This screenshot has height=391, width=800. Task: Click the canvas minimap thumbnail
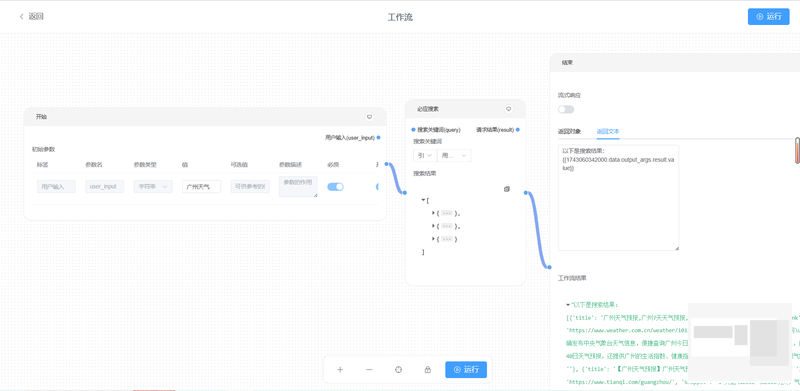point(740,342)
